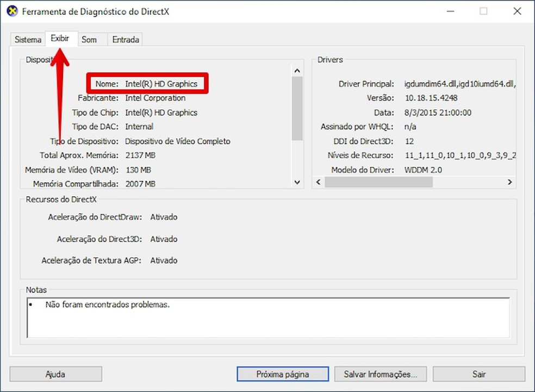Click the Tipo de DAC value Internal

139,127
